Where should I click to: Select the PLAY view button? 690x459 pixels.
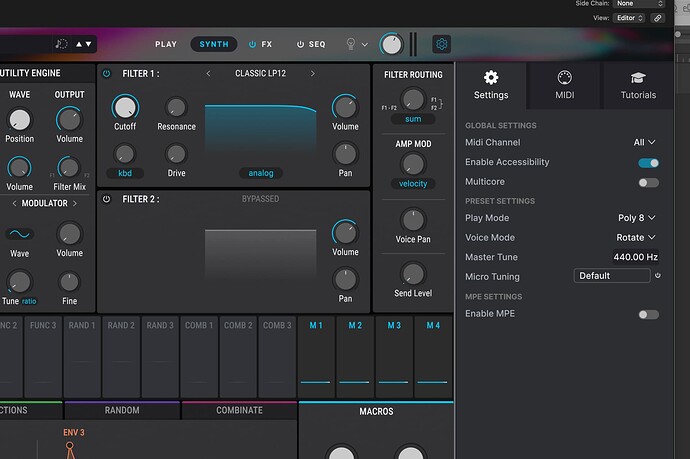[166, 44]
